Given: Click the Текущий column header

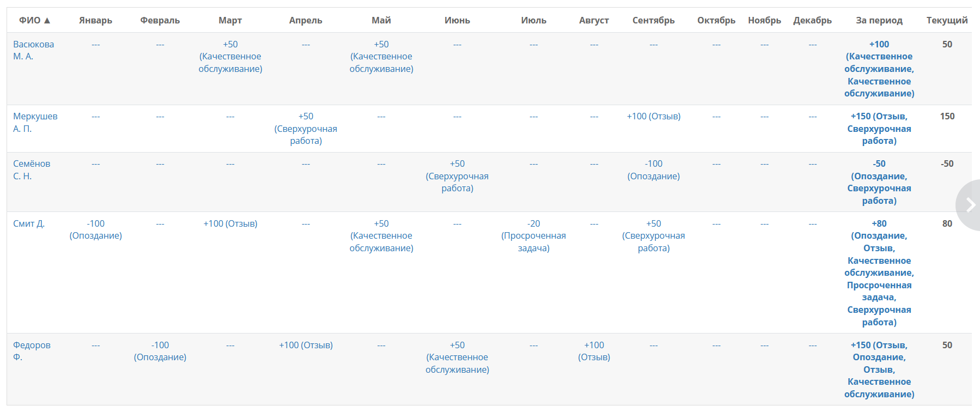Looking at the screenshot, I should tap(947, 20).
